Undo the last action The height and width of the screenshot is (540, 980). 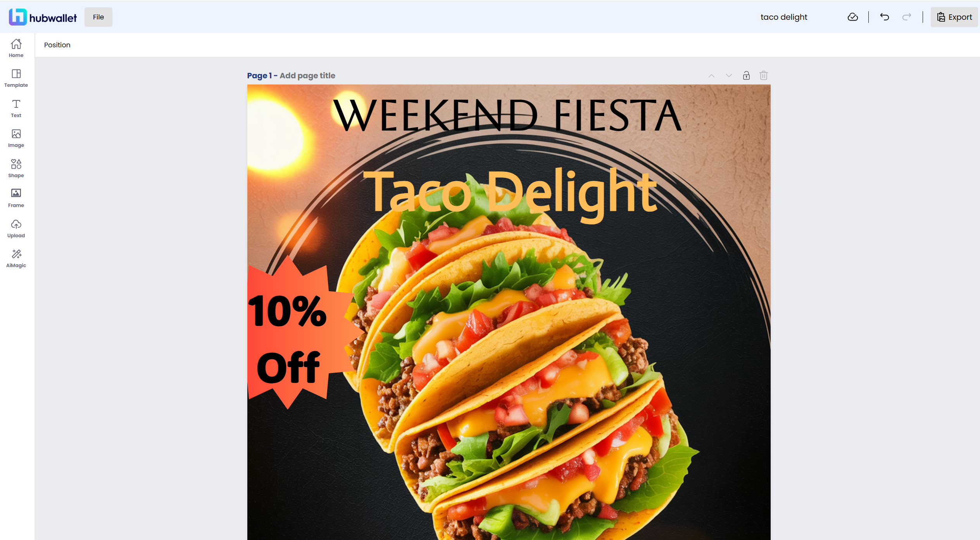coord(885,17)
